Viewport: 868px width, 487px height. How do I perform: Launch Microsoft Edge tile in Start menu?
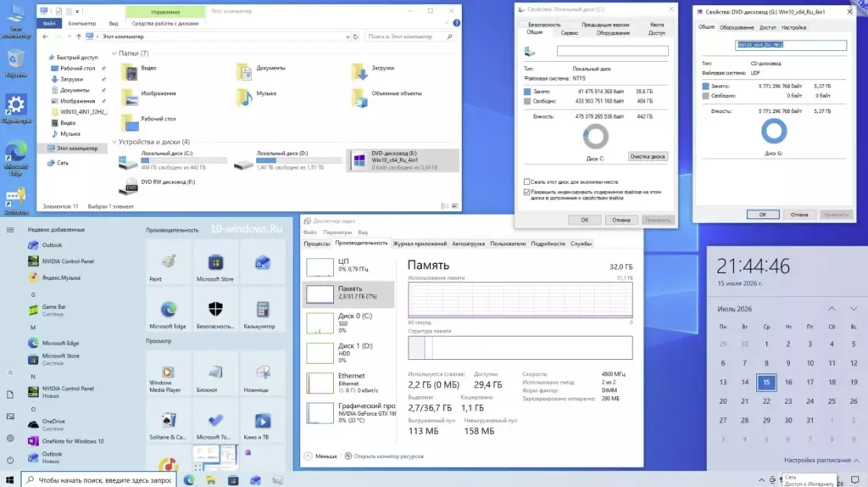[x=169, y=310]
